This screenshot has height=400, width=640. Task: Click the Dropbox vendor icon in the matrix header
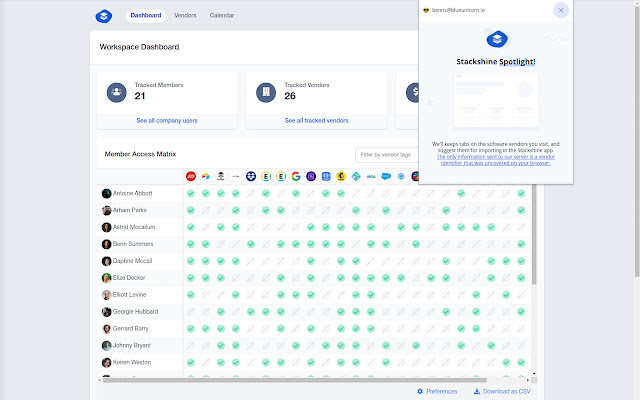tap(251, 176)
